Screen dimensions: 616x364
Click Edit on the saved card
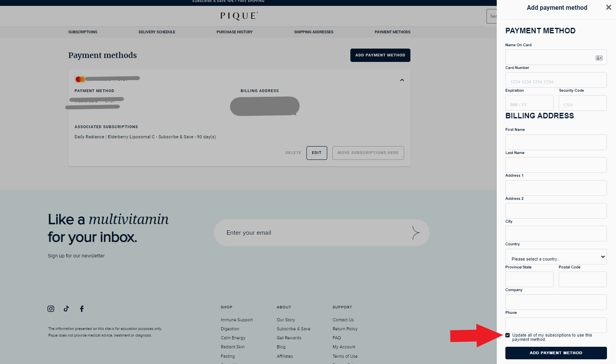pos(317,153)
